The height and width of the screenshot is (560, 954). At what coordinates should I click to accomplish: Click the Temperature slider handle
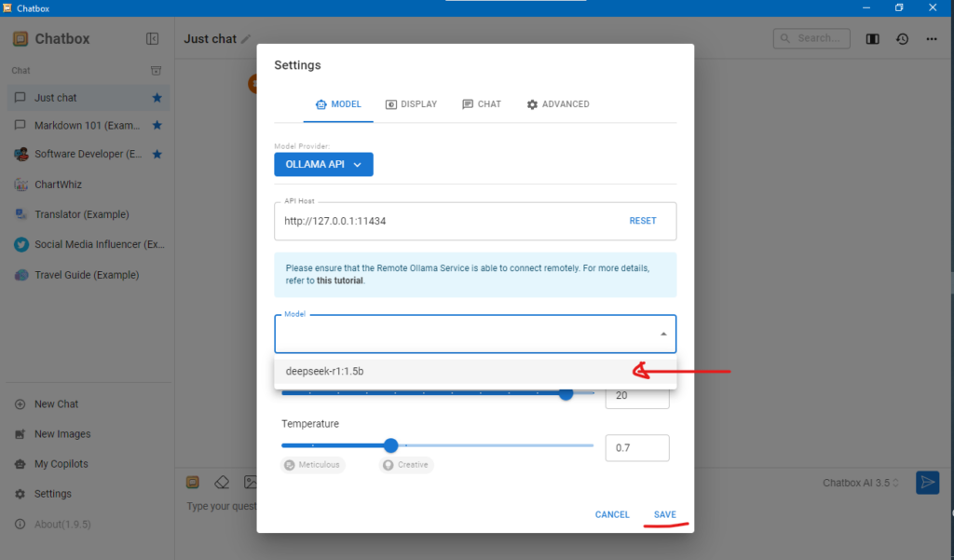click(x=390, y=445)
